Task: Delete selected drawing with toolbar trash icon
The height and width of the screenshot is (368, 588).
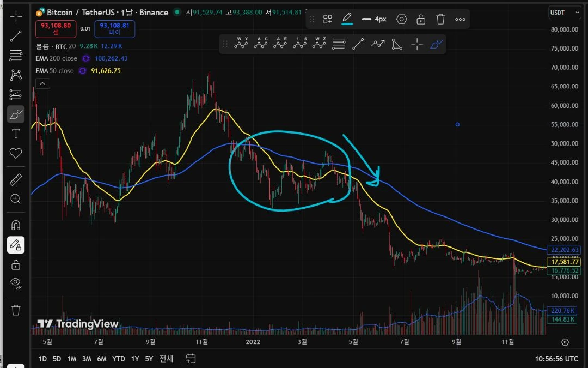Action: 440,19
